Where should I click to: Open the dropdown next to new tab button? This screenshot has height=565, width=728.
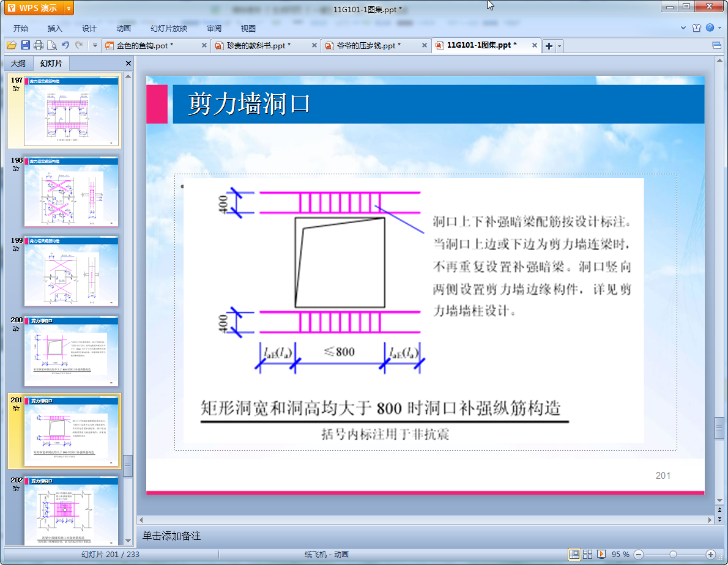[x=559, y=46]
